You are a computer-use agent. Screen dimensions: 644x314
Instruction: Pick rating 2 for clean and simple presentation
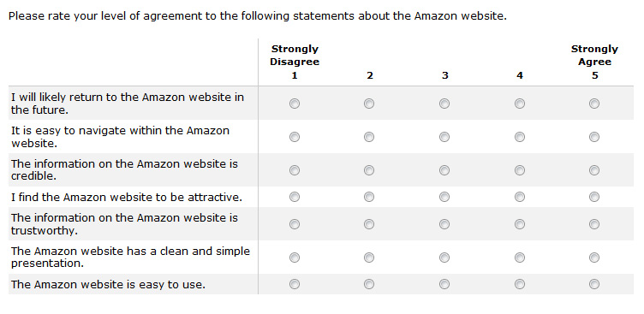(369, 258)
